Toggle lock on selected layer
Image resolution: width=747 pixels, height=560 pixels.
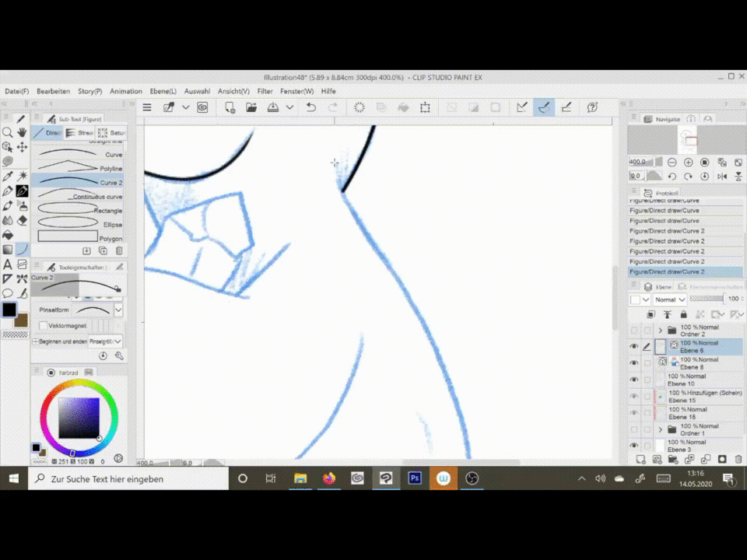[683, 314]
